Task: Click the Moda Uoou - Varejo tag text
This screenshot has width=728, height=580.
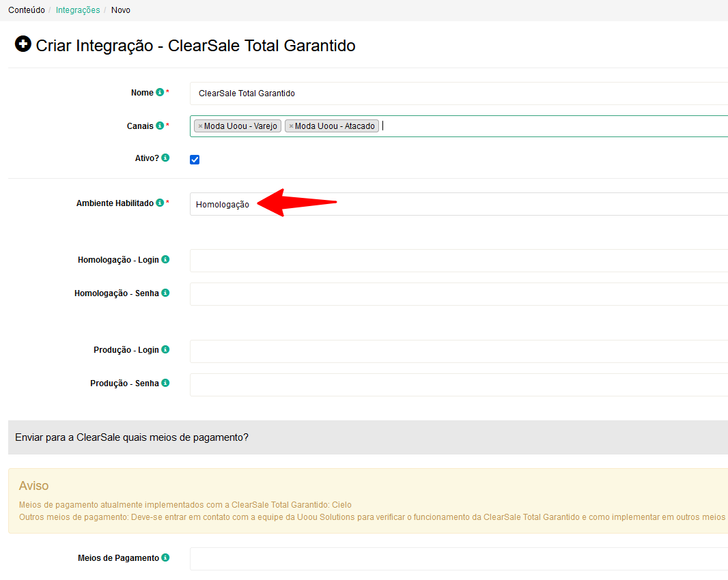Action: pos(240,126)
